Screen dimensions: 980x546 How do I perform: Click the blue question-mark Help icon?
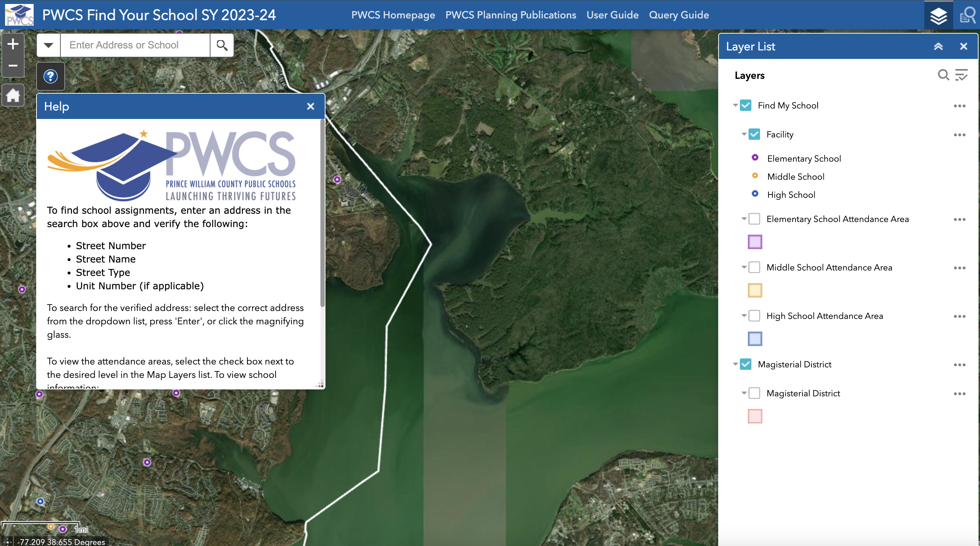pyautogui.click(x=51, y=77)
